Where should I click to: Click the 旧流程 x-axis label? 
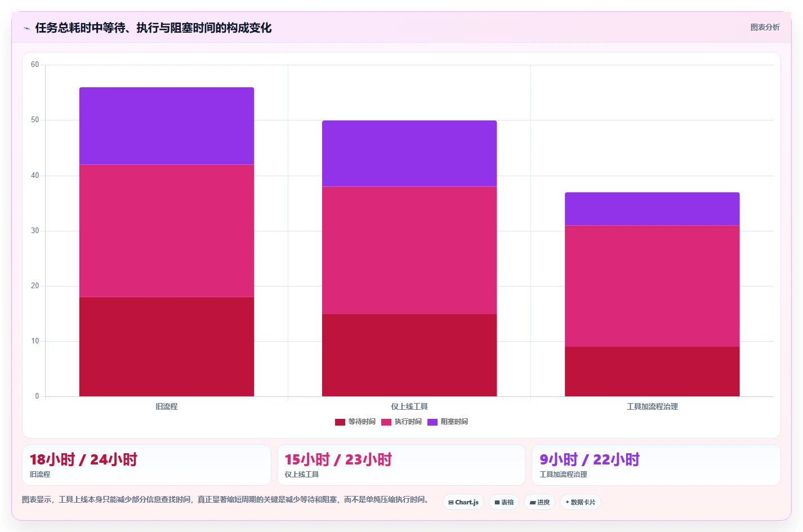(167, 406)
